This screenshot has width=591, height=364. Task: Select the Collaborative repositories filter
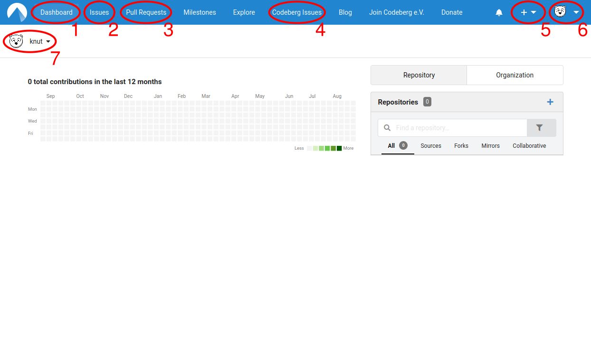point(529,146)
